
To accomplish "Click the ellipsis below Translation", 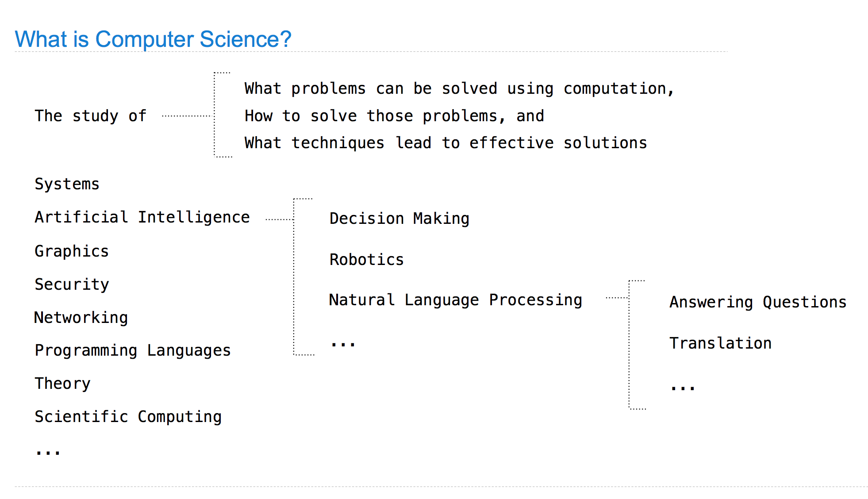I will pyautogui.click(x=683, y=388).
